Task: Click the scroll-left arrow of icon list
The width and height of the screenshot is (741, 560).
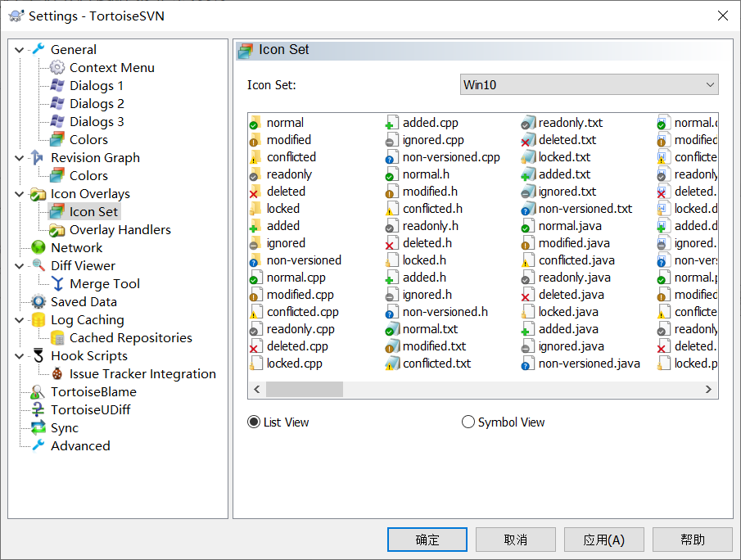Action: (256, 390)
